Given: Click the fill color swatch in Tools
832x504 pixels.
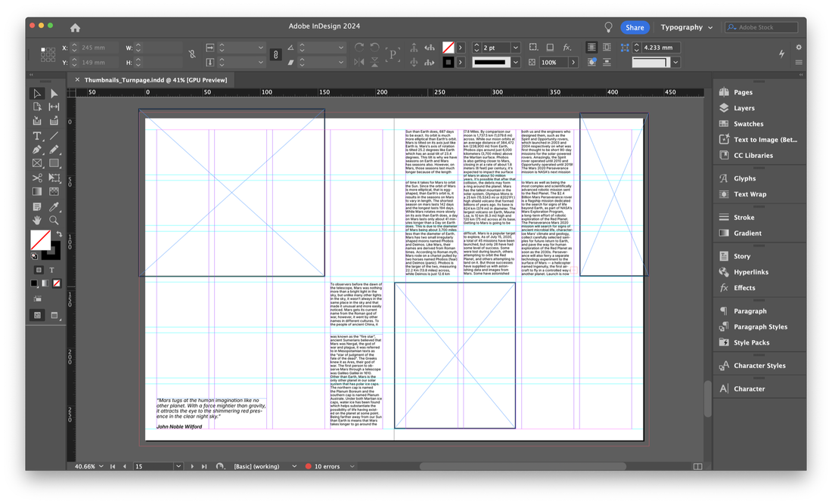Looking at the screenshot, I should click(x=40, y=240).
